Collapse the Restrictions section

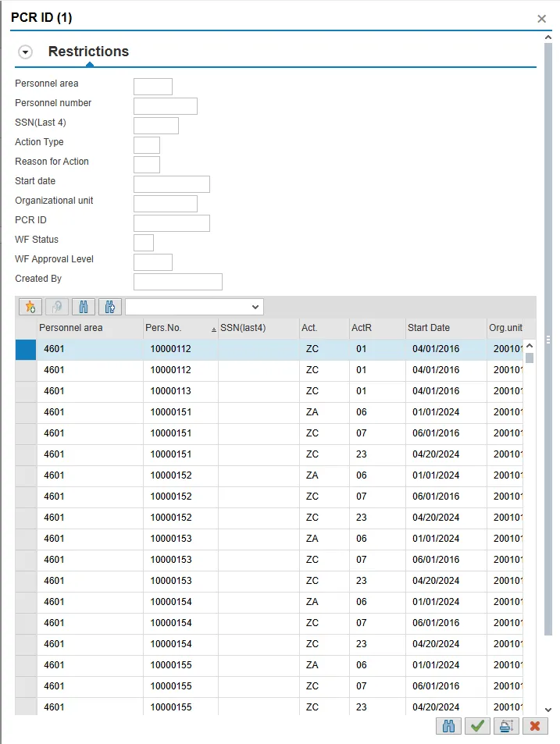pos(26,52)
